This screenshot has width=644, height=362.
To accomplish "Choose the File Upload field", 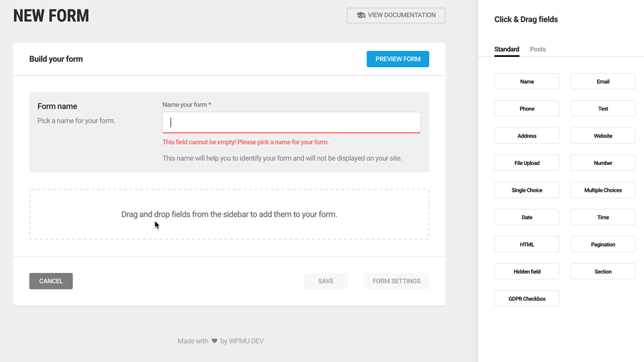I will pyautogui.click(x=527, y=163).
